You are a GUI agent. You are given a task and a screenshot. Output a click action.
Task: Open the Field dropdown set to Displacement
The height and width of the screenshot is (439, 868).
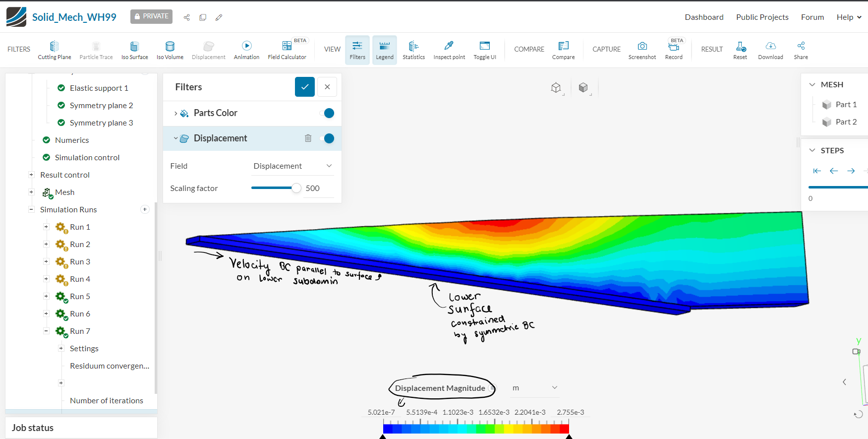pos(292,166)
